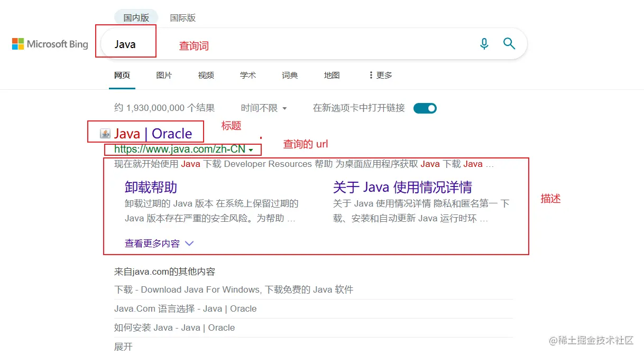
Task: Click the magnifier search icon
Action: (x=509, y=43)
